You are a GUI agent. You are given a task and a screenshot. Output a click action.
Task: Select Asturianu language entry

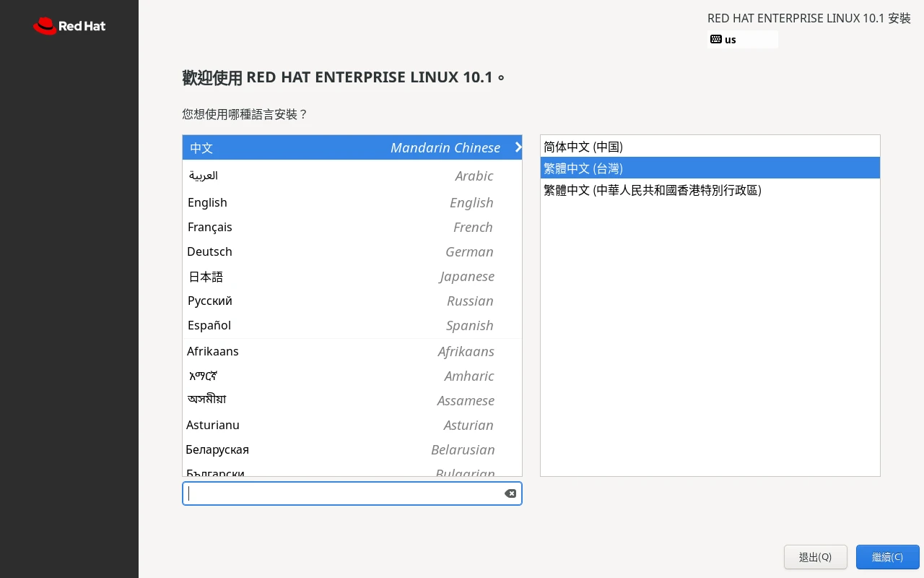tap(289, 425)
